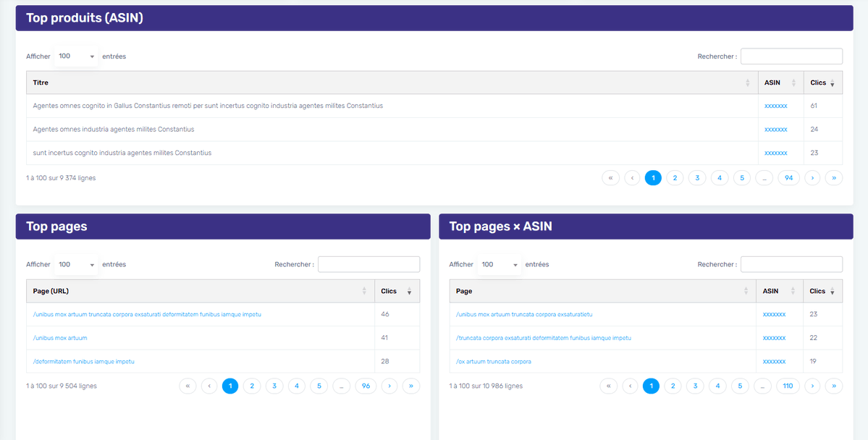Select page 3 in Top pages × ASIN
Viewport: 868px width, 440px height.
pos(695,386)
